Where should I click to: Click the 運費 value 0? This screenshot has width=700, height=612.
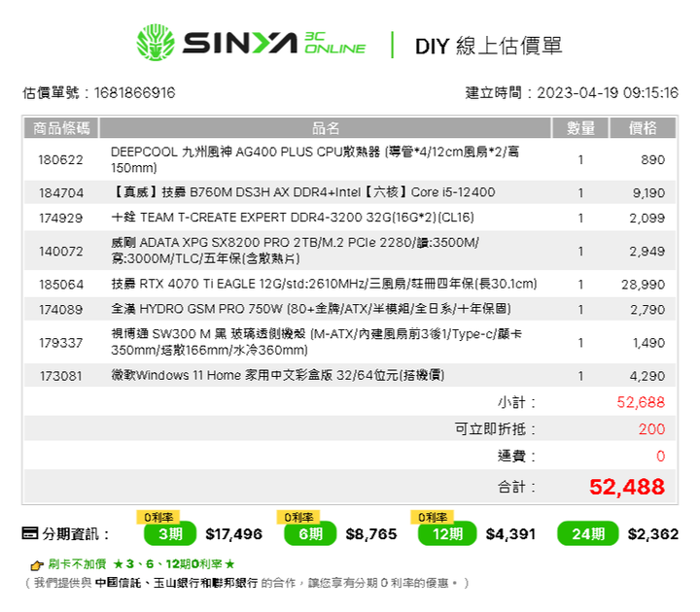pos(661,456)
